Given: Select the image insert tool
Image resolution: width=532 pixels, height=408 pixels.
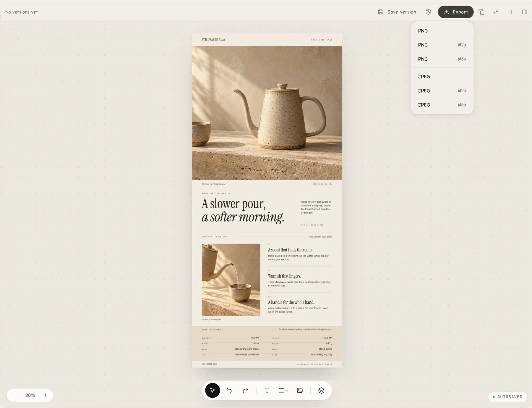Looking at the screenshot, I should 300,391.
